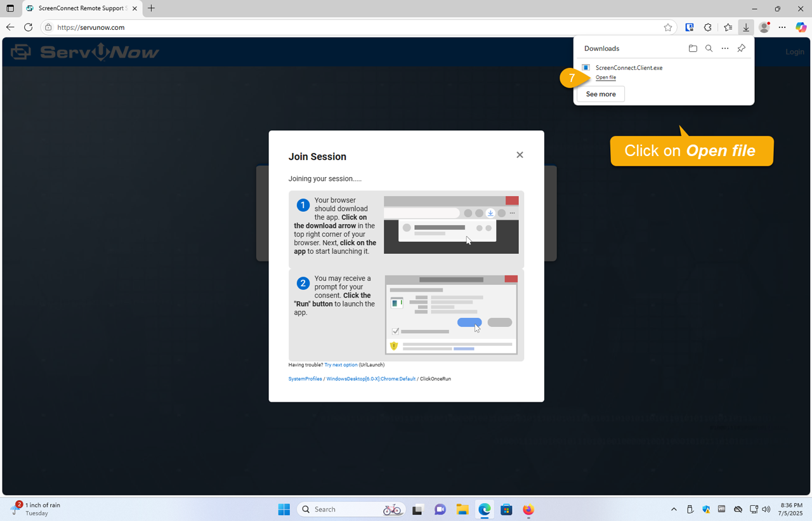Open the Favorites list icon
Image resolution: width=812 pixels, height=521 pixels.
728,27
